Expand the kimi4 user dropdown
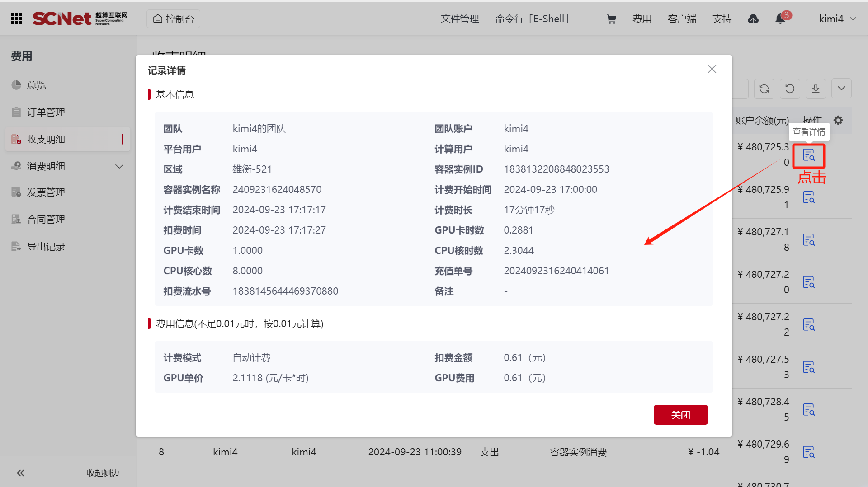This screenshot has width=868, height=487. coord(837,19)
